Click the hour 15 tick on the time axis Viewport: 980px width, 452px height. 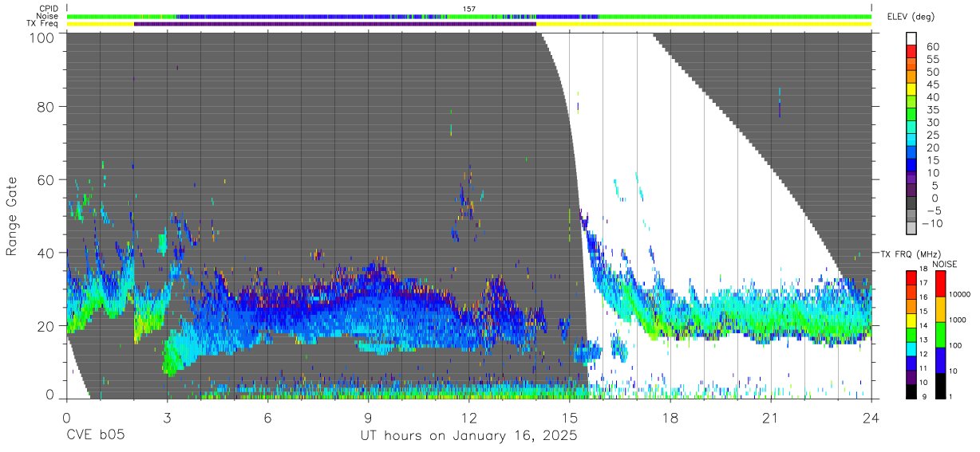coord(570,418)
